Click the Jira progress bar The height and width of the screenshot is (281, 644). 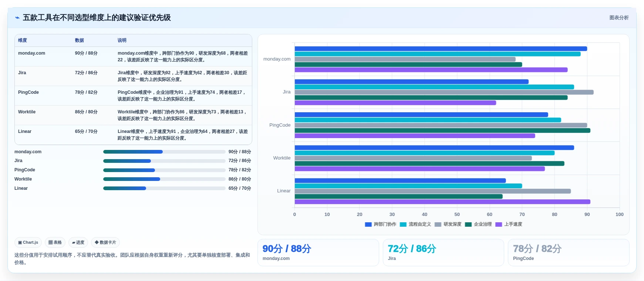[x=164, y=161]
